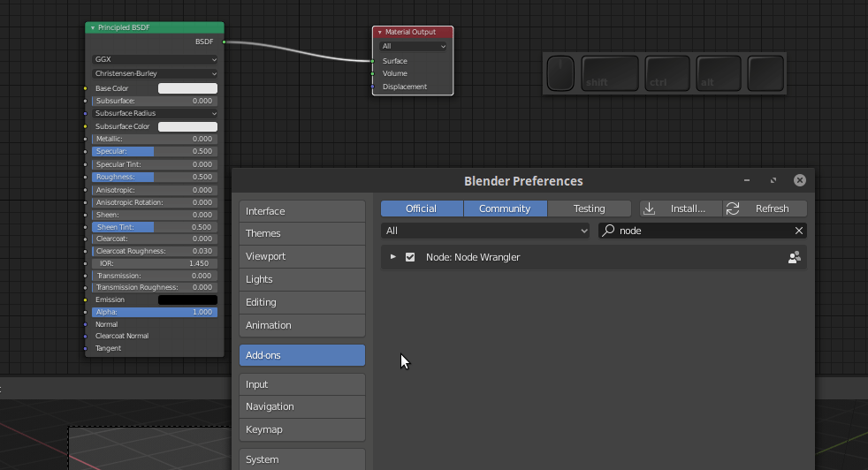Click the Volume input socket
This screenshot has width=868, height=470.
coord(372,73)
